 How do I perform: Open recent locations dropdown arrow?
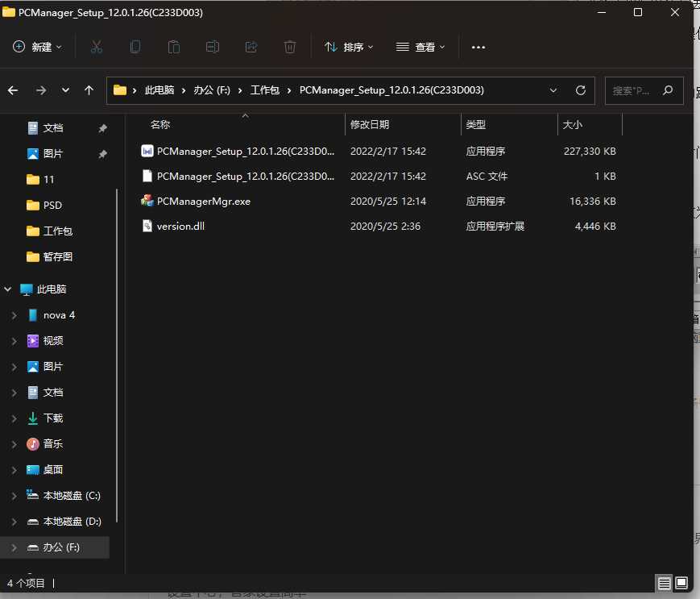point(65,90)
